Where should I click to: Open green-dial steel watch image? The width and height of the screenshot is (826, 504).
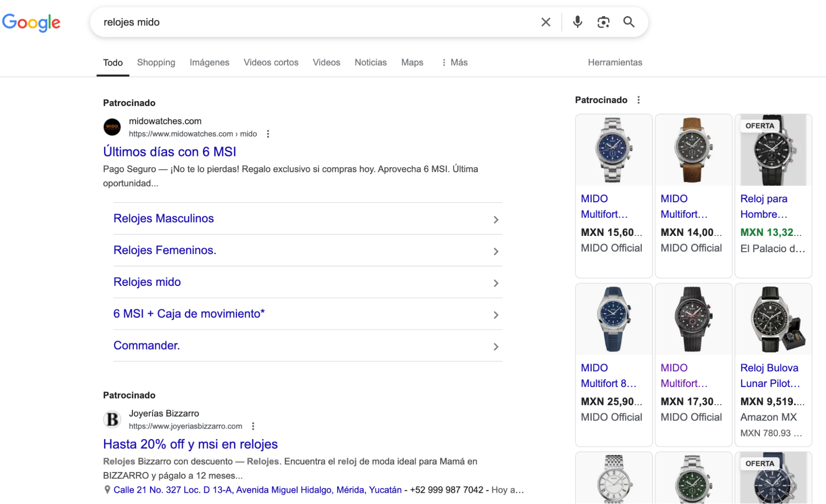693,478
